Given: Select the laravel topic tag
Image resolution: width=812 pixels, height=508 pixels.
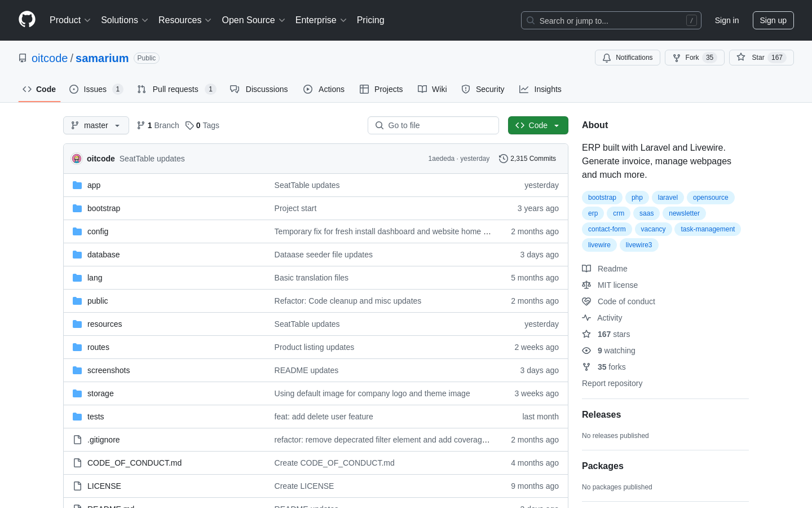Looking at the screenshot, I should pyautogui.click(x=668, y=198).
